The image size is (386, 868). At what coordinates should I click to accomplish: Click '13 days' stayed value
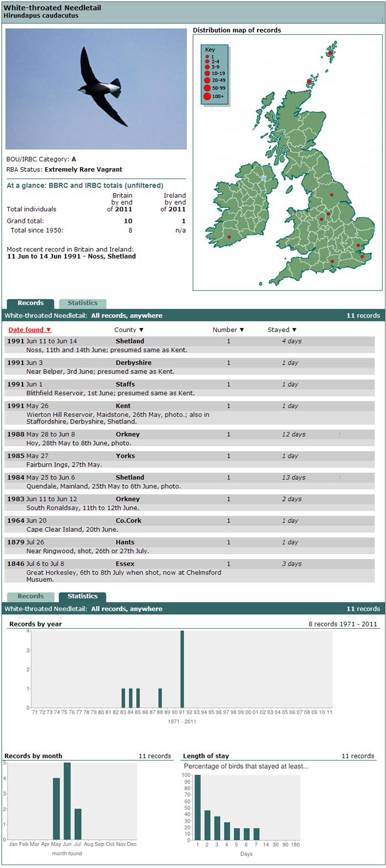pyautogui.click(x=293, y=478)
